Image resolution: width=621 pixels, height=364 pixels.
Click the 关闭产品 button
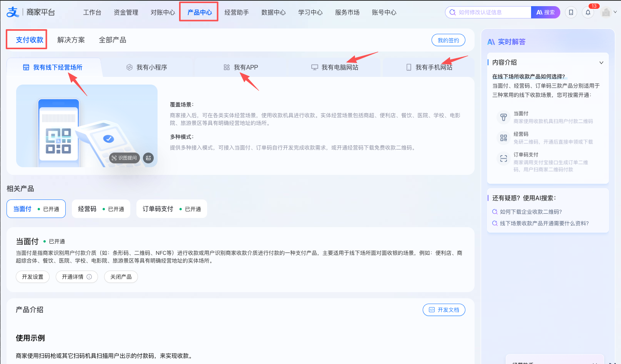pyautogui.click(x=121, y=277)
